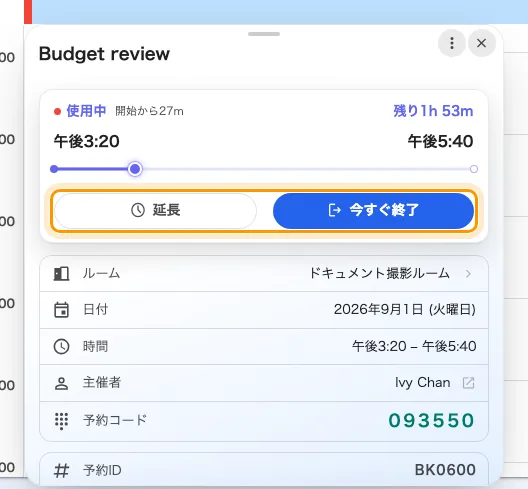
Task: Close the Budget review panel
Action: (x=482, y=43)
